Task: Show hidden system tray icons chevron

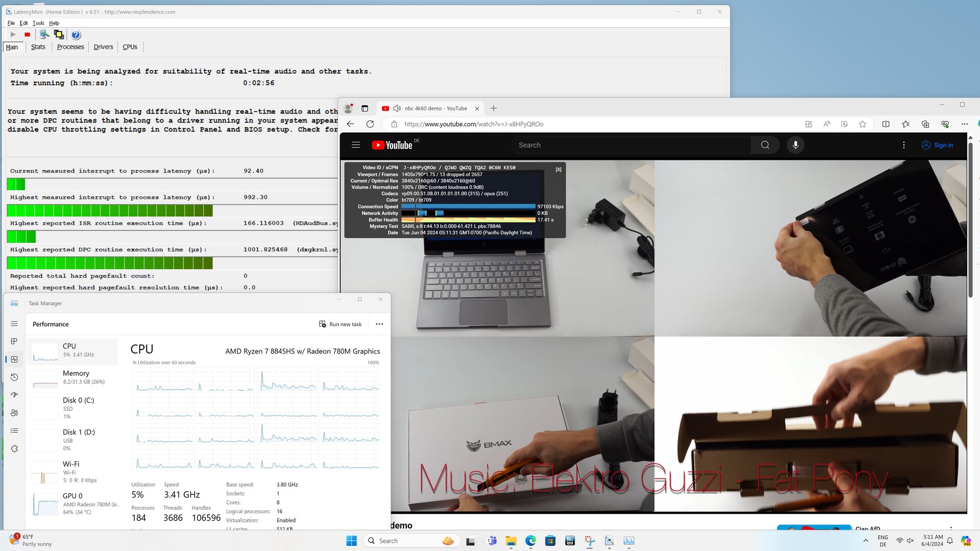Action: (865, 540)
